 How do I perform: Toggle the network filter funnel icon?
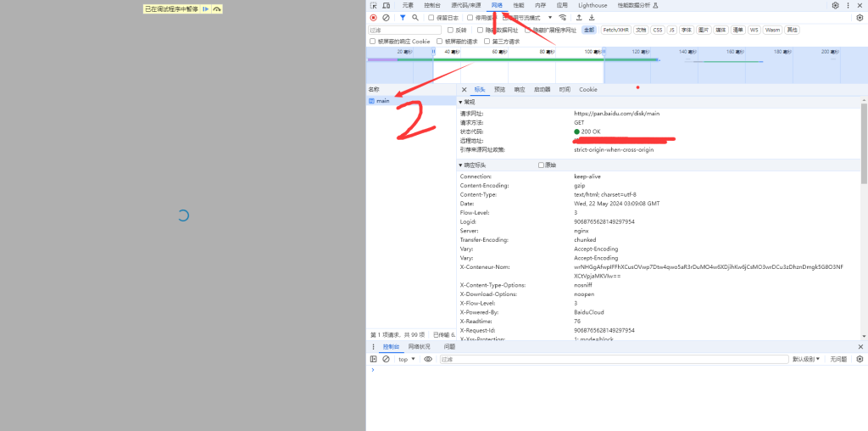tap(403, 18)
